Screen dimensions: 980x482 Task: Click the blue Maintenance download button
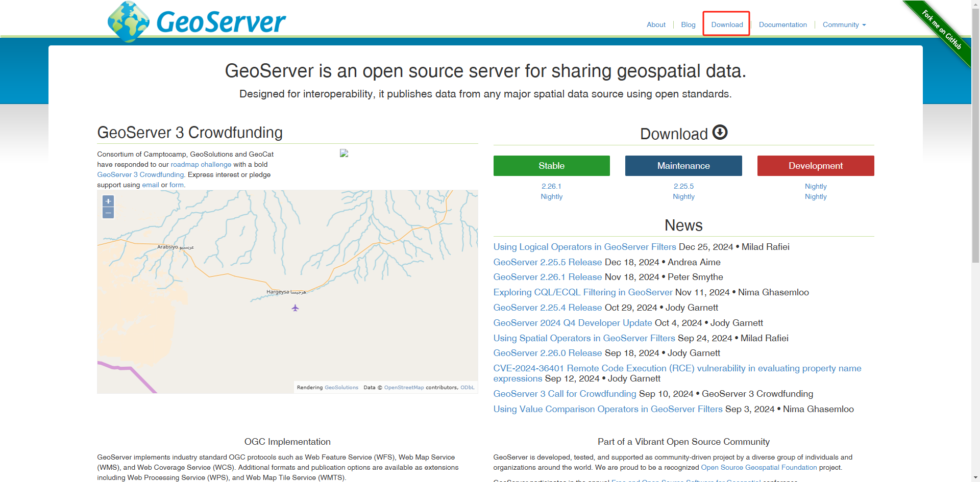tap(683, 166)
